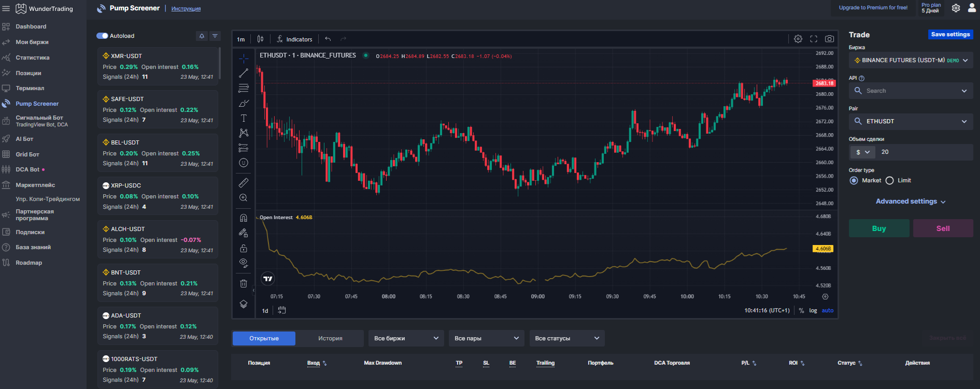Select the brush drawing tool
Viewport: 980px width, 389px height.
pyautogui.click(x=244, y=103)
